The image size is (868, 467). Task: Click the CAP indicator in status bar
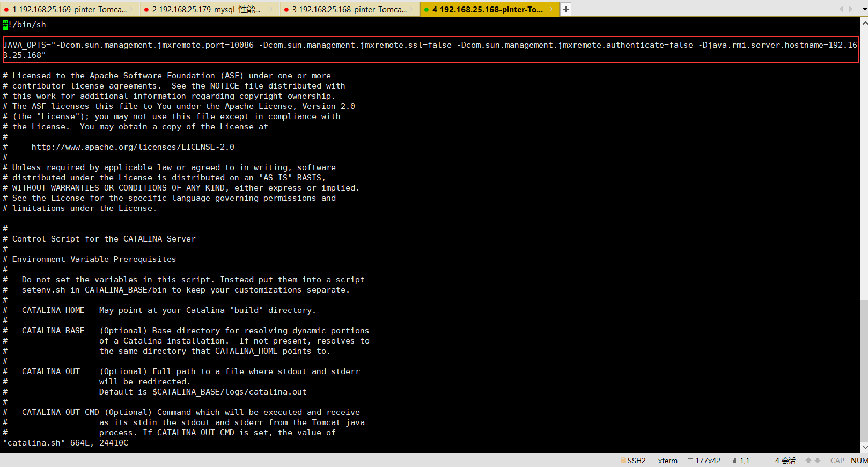837,461
